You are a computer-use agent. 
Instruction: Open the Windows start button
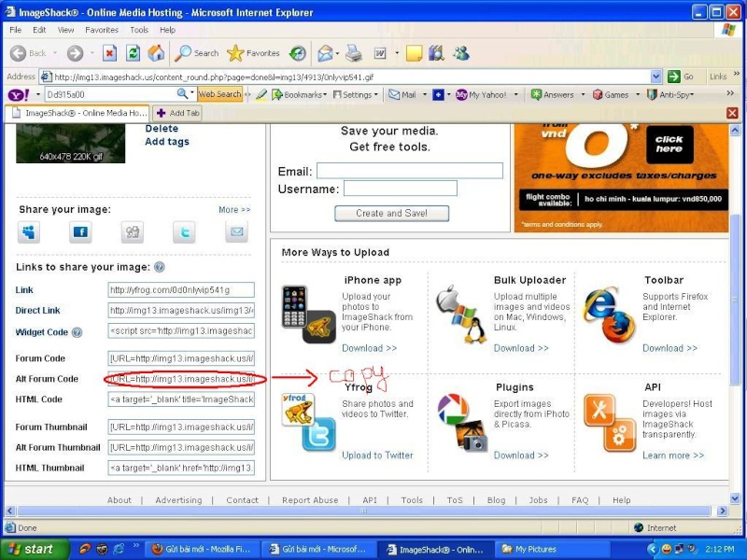pos(35,549)
